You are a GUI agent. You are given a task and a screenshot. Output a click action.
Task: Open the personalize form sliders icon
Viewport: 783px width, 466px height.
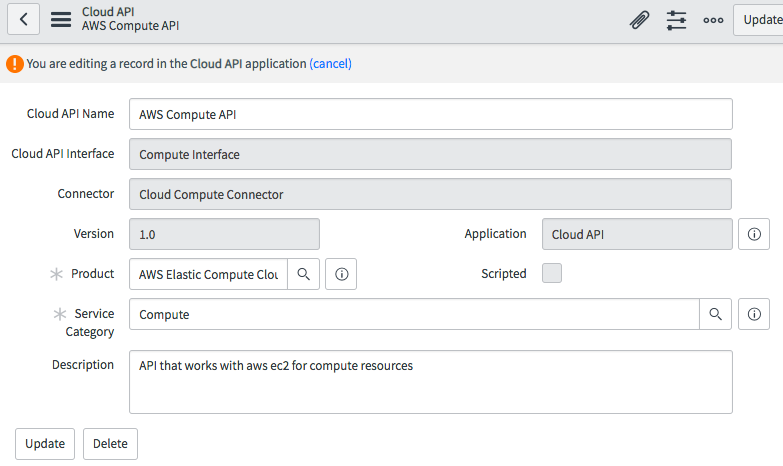676,20
